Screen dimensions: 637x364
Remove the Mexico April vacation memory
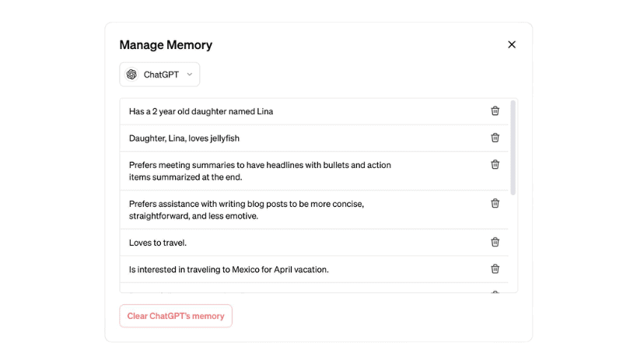point(495,269)
